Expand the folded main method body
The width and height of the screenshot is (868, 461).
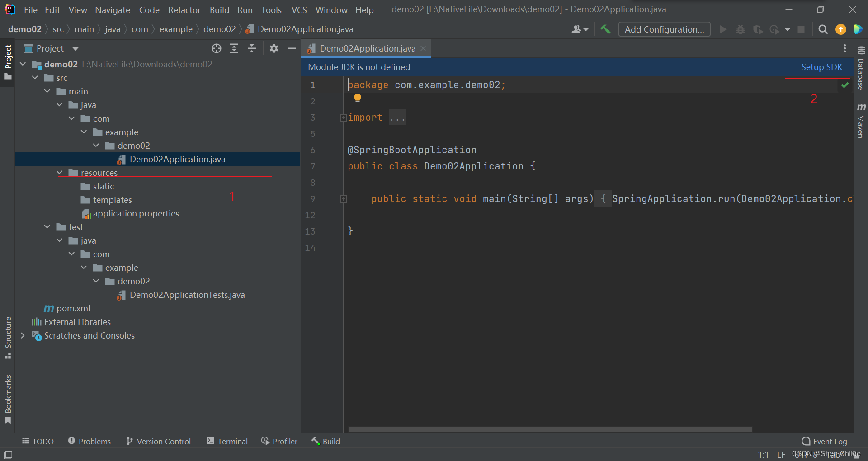[344, 199]
